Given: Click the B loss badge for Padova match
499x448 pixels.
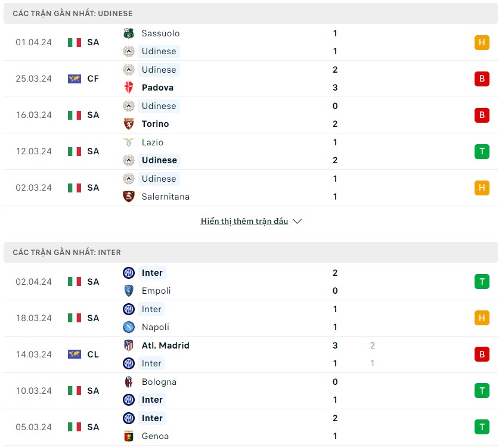Looking at the screenshot, I should 482,79.
